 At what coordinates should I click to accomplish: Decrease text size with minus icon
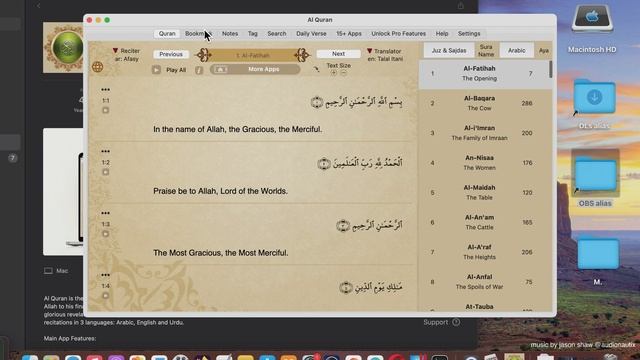pyautogui.click(x=344, y=73)
